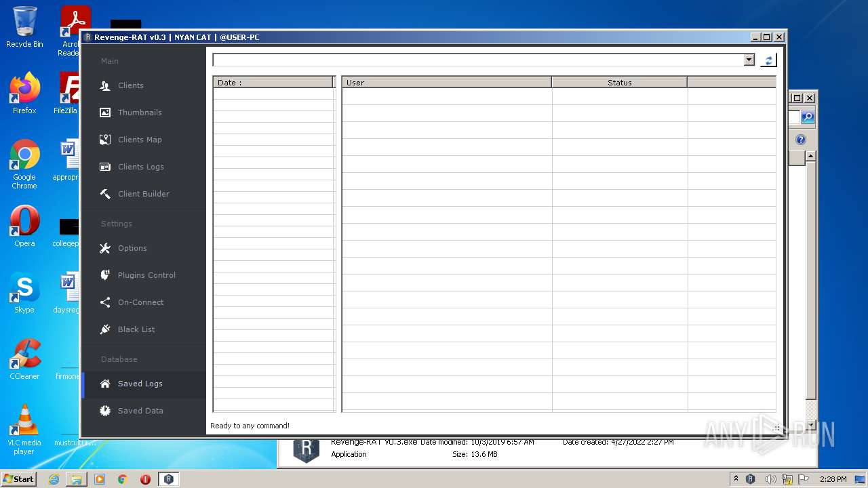
Task: Open the Plugins Control page
Action: click(x=146, y=275)
